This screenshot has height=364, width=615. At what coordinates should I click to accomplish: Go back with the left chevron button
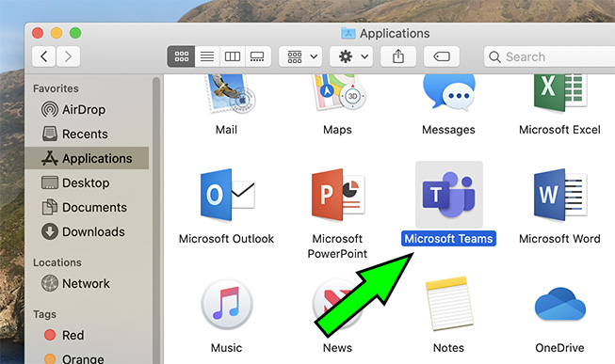pyautogui.click(x=43, y=56)
